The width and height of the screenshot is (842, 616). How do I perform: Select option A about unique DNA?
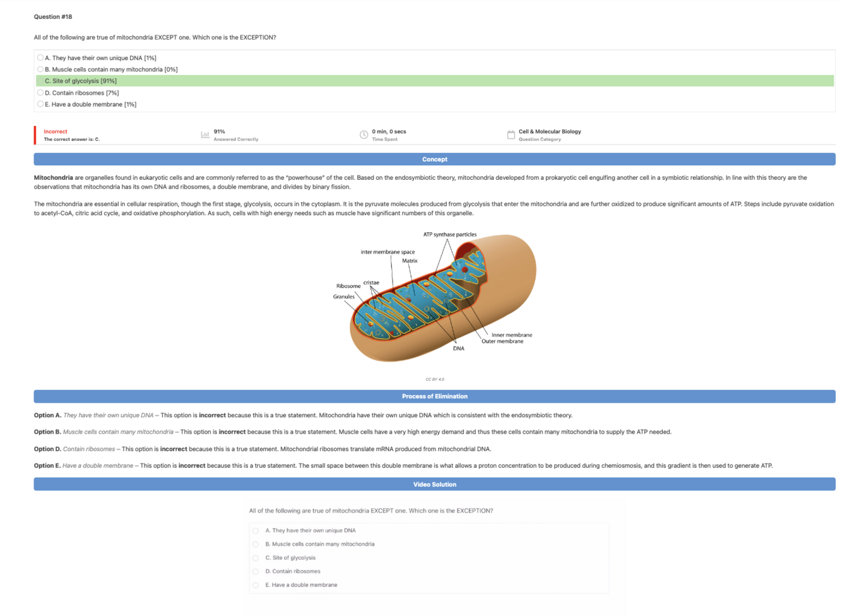[40, 57]
